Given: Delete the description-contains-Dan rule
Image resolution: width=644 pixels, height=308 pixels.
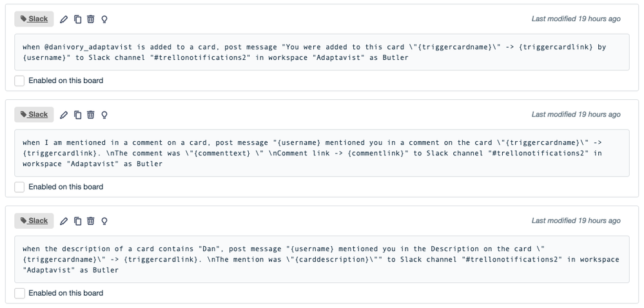Looking at the screenshot, I should 91,221.
